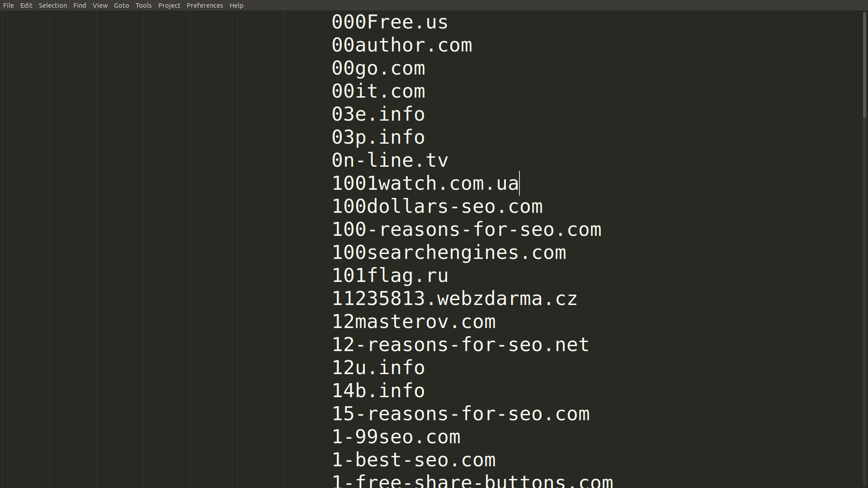Place cursor on 100searchengines.com
Viewport: 868px width, 488px height.
pos(448,252)
